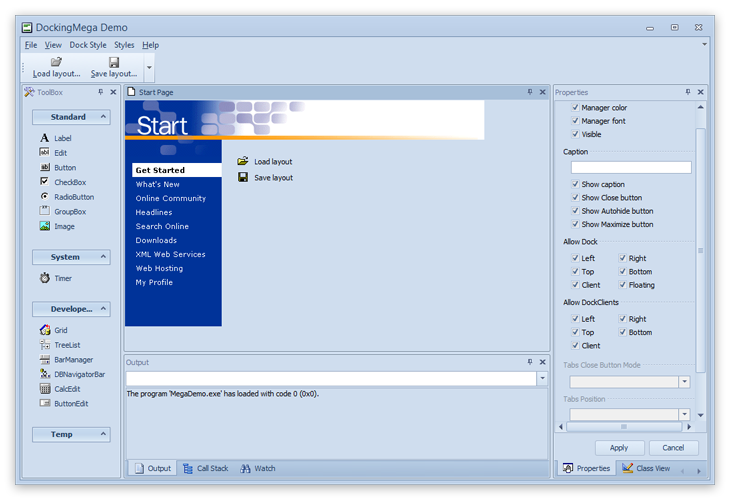Select the CalcEdit control icon

[x=45, y=388]
